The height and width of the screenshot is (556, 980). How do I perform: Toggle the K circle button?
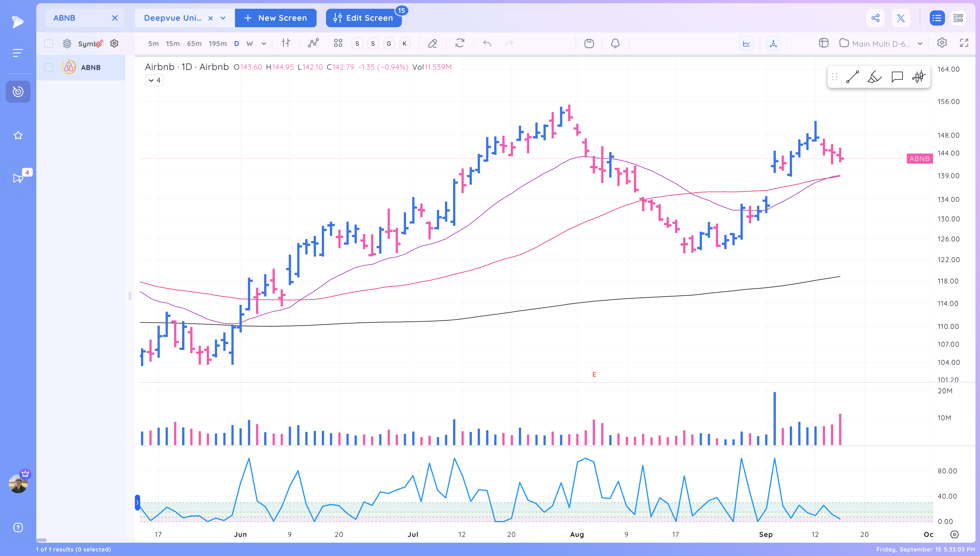[x=404, y=43]
